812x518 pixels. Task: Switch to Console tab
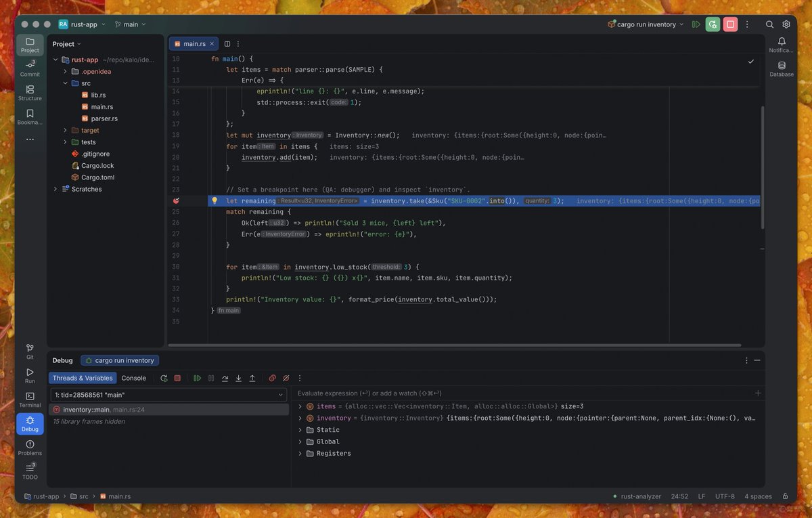(x=133, y=378)
